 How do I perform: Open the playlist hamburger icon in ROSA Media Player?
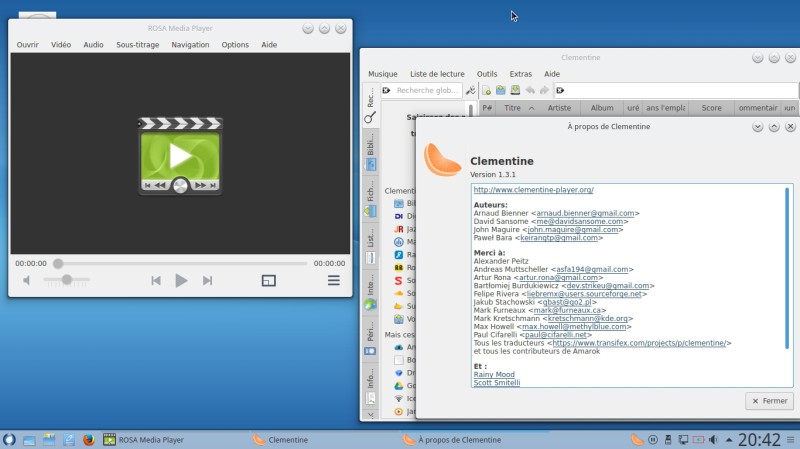(334, 280)
